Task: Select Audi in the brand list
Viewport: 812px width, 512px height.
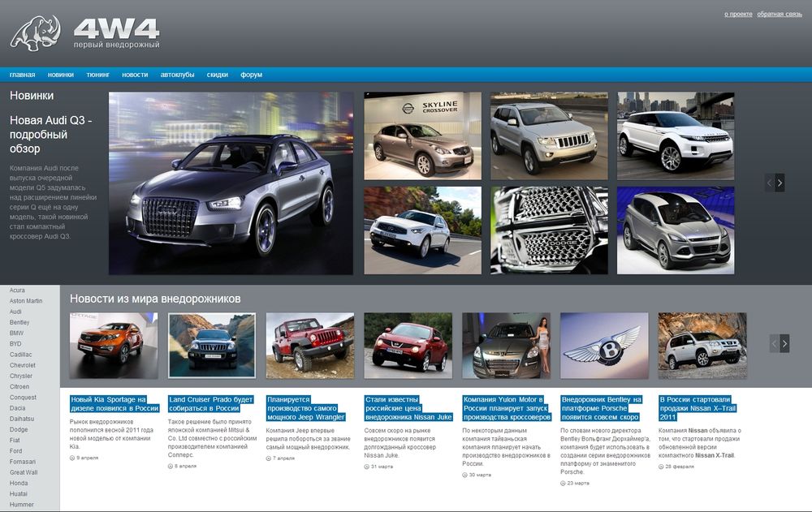Action: pos(15,312)
